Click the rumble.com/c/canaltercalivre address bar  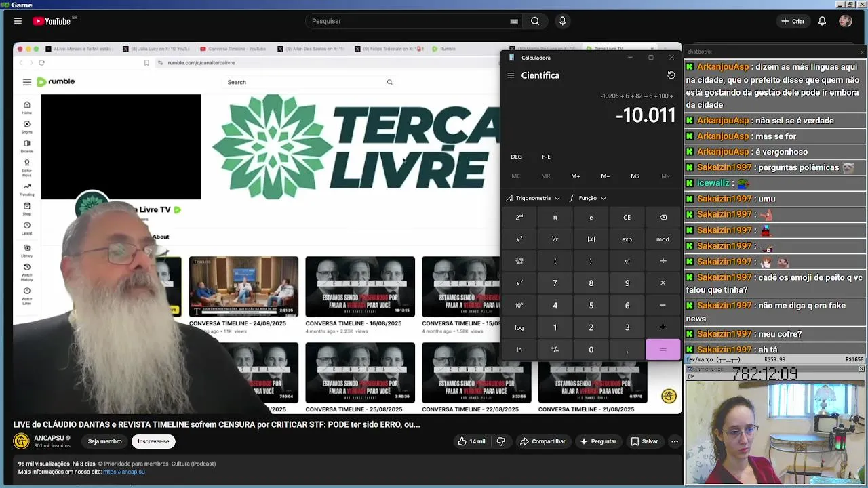[325, 62]
